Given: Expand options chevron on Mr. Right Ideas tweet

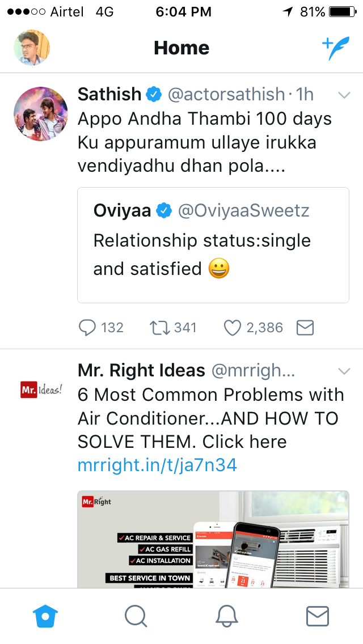Looking at the screenshot, I should tap(344, 371).
